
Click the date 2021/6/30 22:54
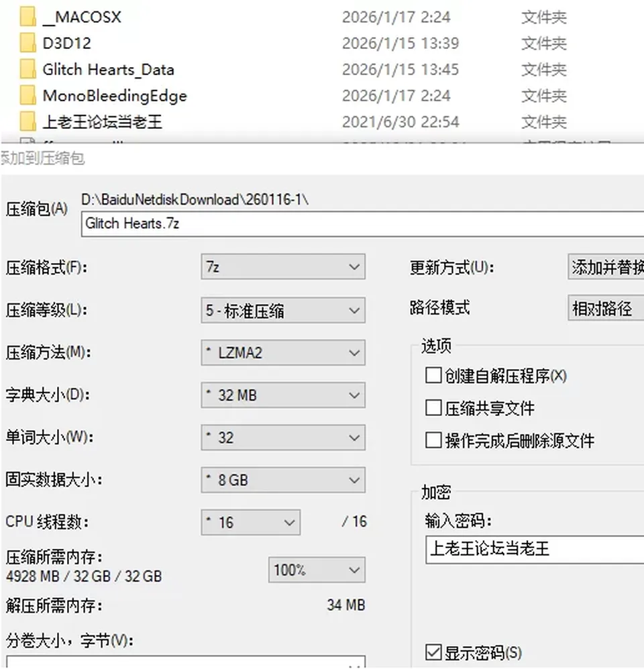[400, 122]
